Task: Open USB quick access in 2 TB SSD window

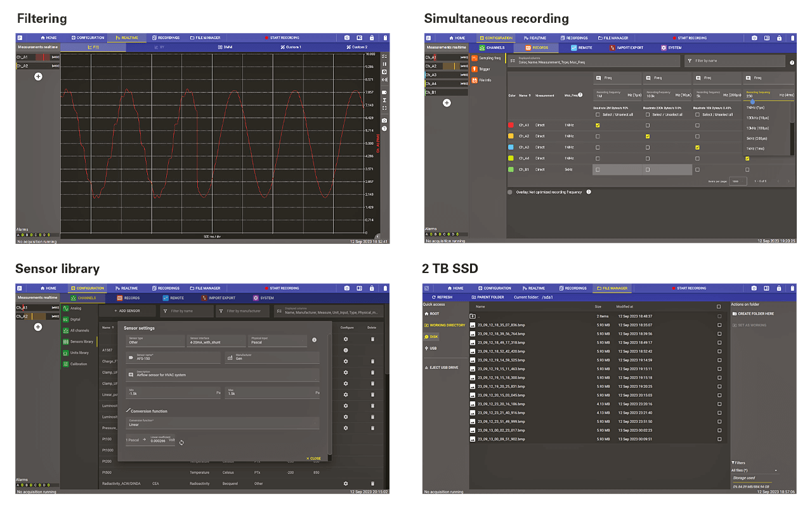Action: coord(431,348)
